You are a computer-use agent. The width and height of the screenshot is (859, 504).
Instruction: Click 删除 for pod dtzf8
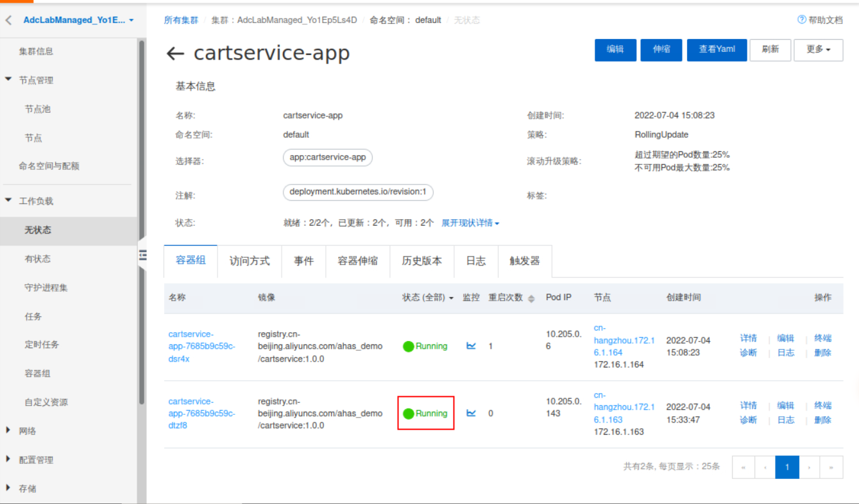[823, 420]
